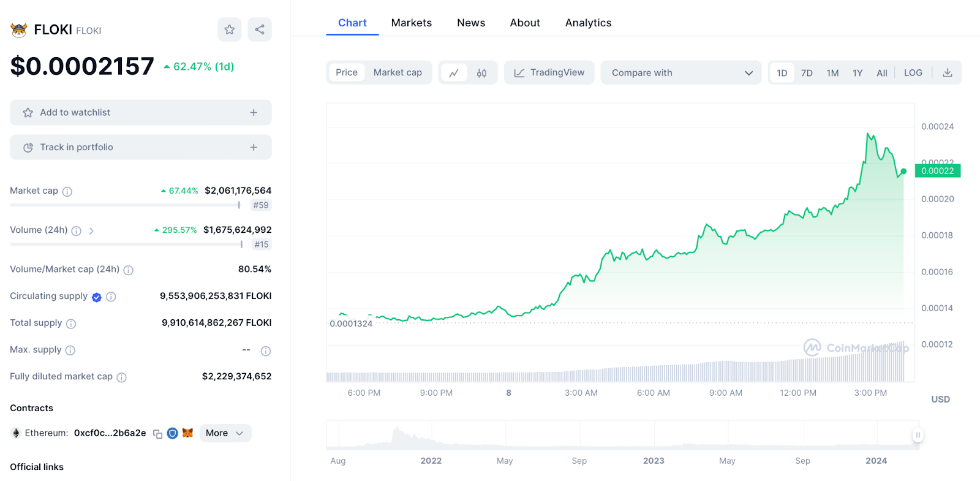Click the 0.0001324 opening price label
The image size is (980, 481).
(351, 324)
